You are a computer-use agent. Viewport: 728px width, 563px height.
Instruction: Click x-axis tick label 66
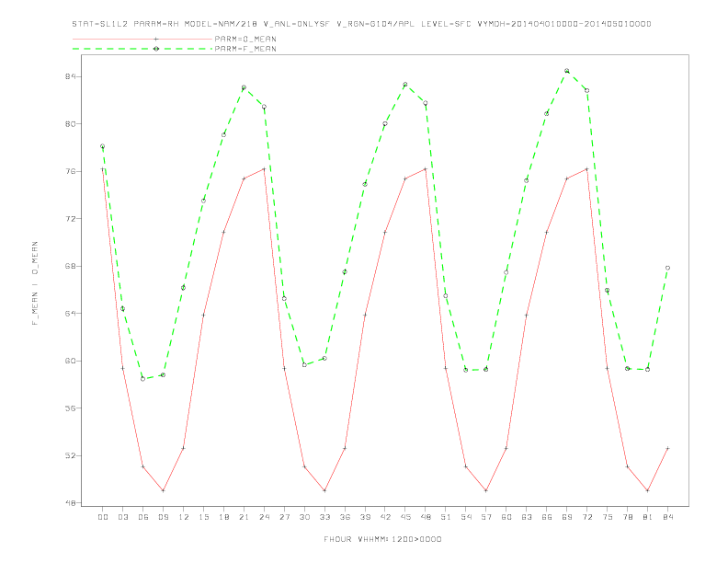point(547,517)
